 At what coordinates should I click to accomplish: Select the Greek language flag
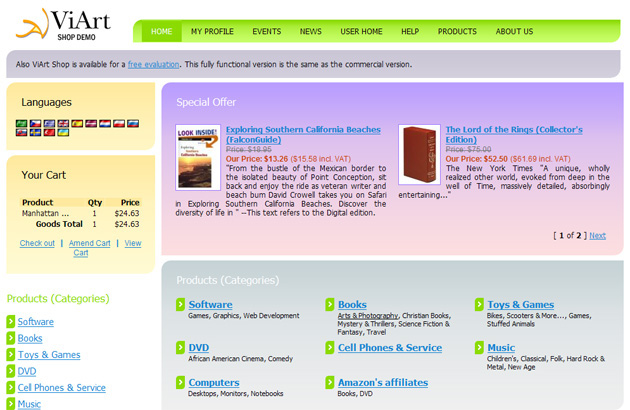point(49,123)
